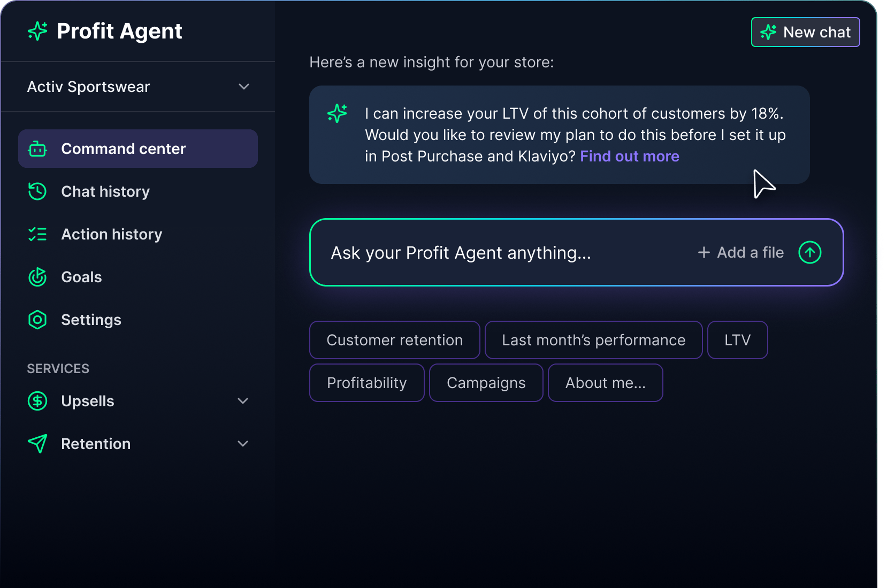Open the Chat history menu item
The image size is (887, 588).
point(138,191)
